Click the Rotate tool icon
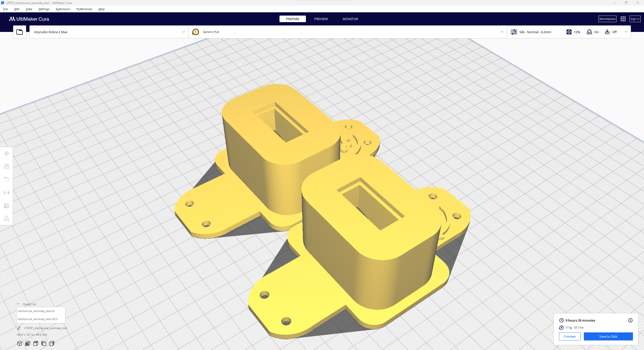 (x=7, y=179)
